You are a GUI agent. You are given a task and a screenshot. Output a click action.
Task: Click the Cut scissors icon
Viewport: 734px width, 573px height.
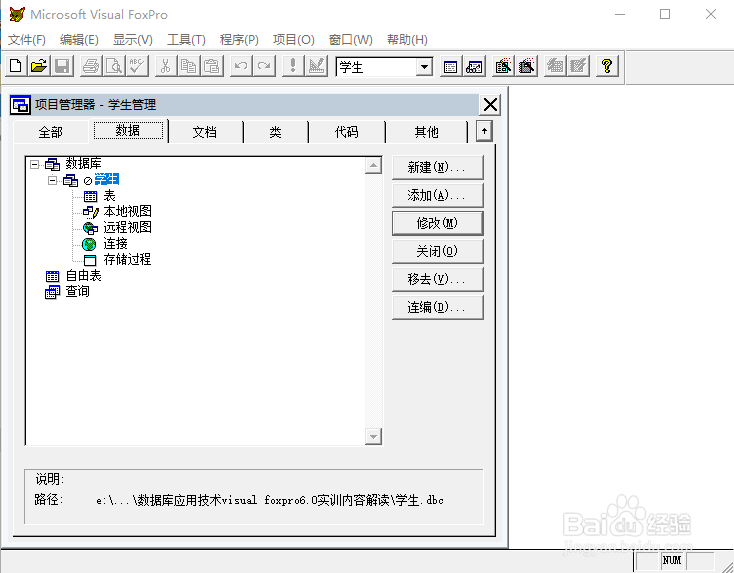[165, 66]
